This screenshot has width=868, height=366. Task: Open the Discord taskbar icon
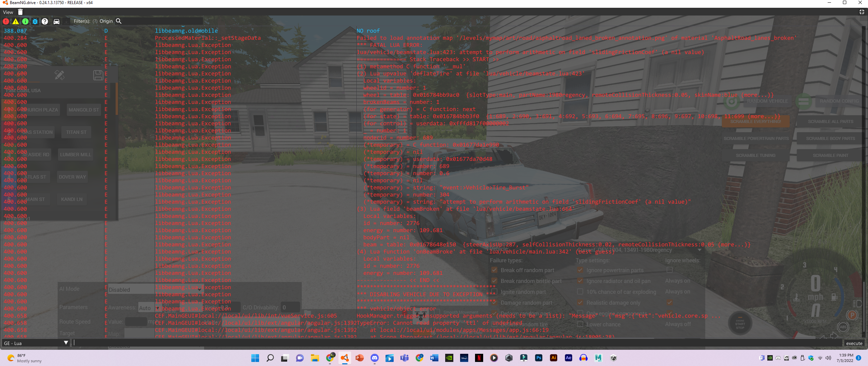[x=374, y=358]
